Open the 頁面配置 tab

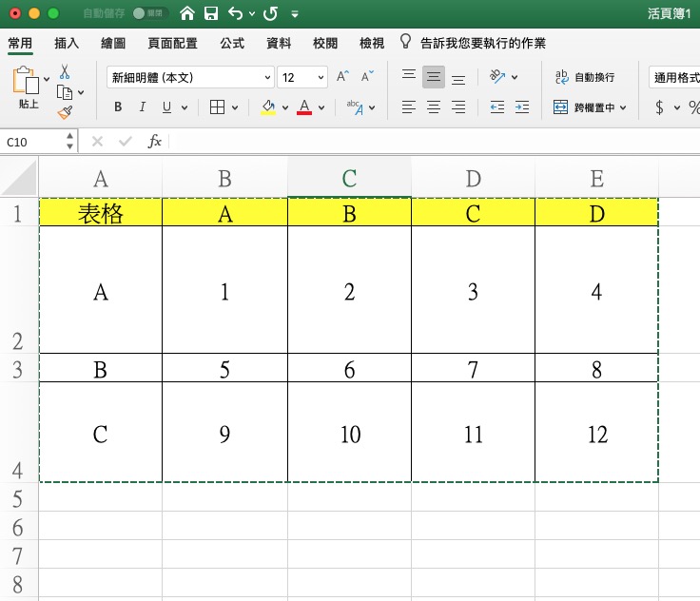point(173,44)
